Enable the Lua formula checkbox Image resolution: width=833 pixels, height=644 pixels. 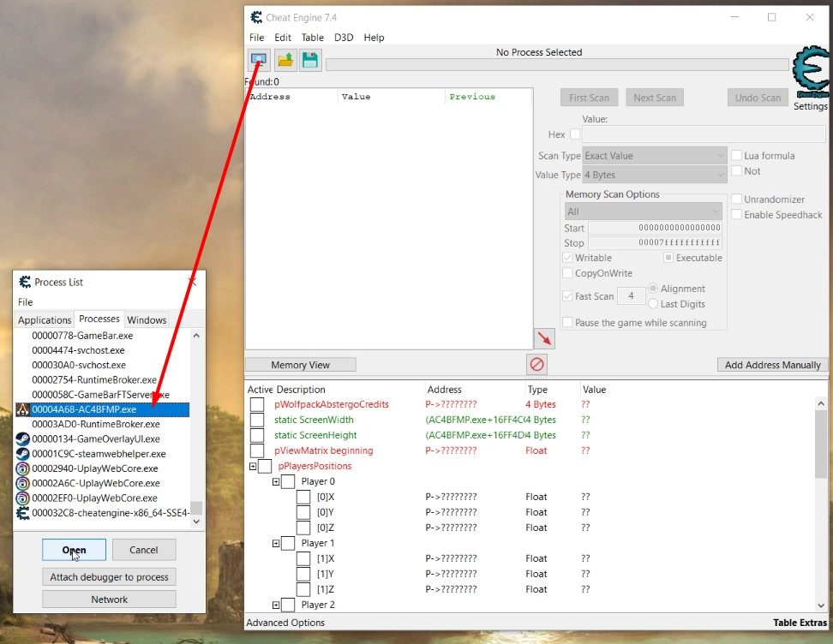coord(736,156)
